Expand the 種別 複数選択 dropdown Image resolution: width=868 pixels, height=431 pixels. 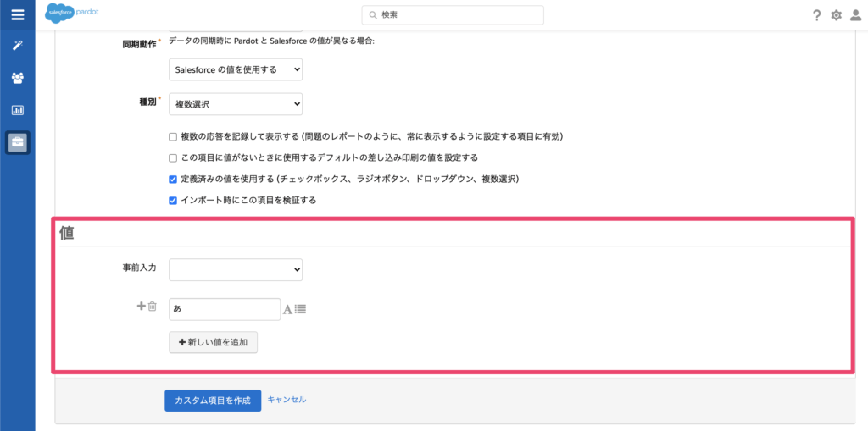(x=236, y=104)
